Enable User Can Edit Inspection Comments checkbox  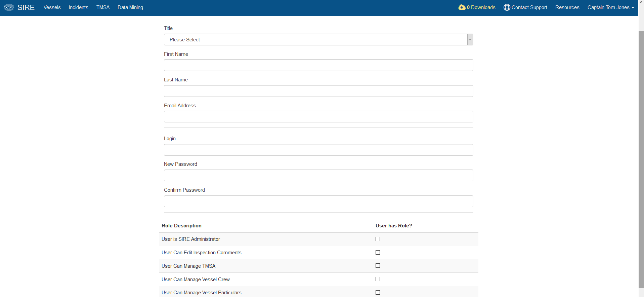click(378, 253)
